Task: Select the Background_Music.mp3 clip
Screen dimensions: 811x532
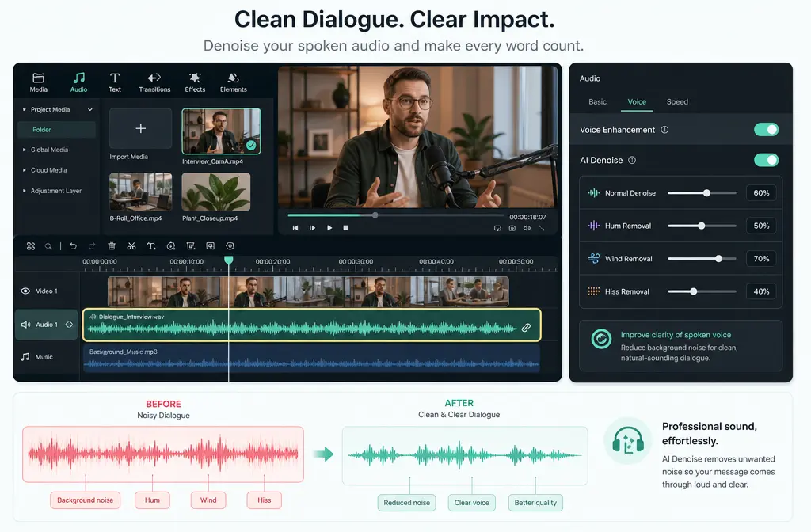Action: (x=311, y=359)
